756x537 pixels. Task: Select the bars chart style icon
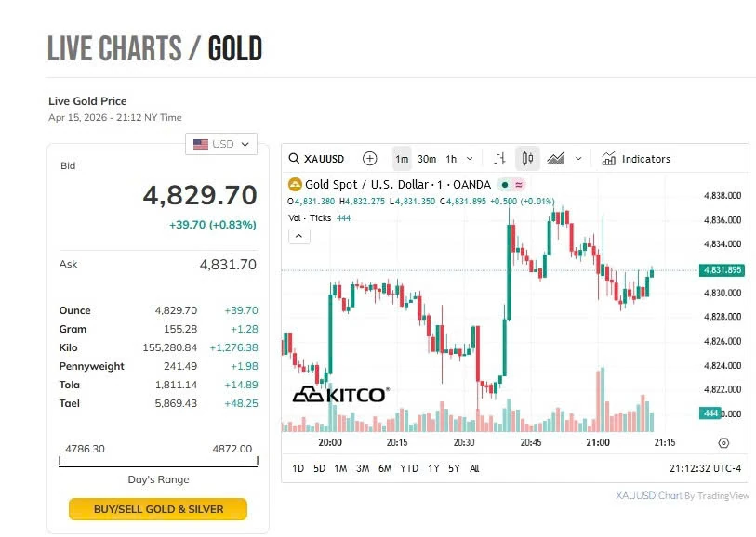coord(500,159)
